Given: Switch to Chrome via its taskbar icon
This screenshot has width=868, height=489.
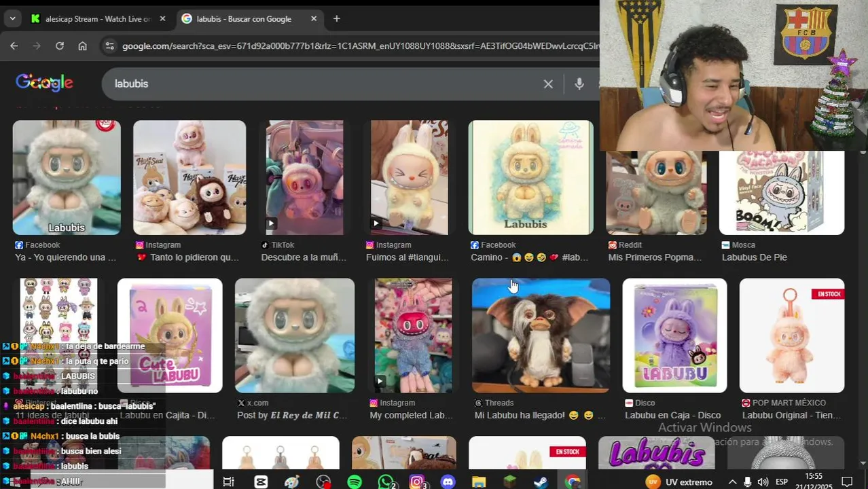Looking at the screenshot, I should tap(573, 482).
